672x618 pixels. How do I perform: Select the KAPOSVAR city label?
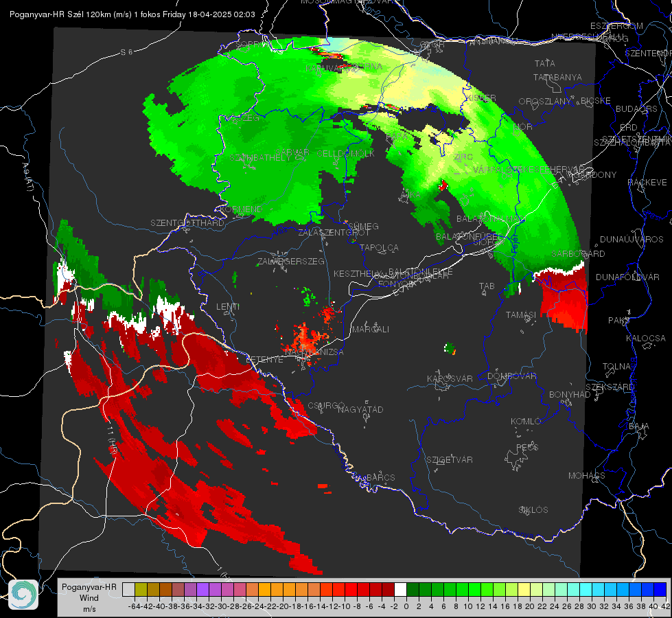(x=450, y=378)
